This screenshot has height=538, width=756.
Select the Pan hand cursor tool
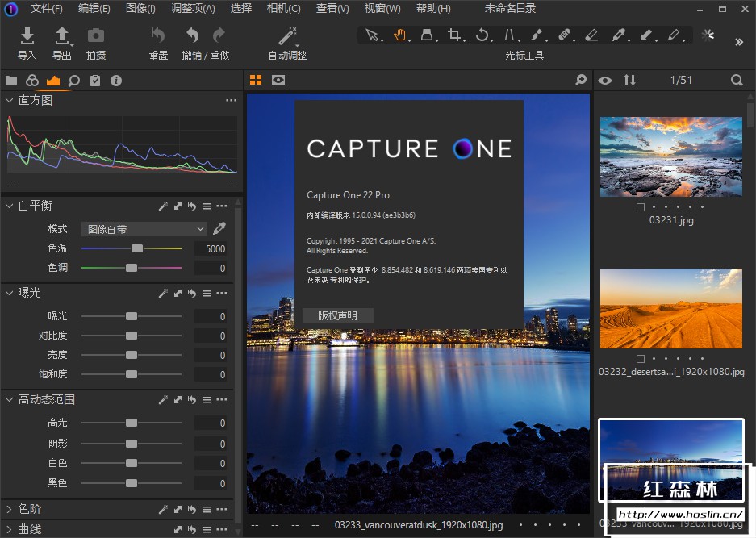tap(399, 35)
